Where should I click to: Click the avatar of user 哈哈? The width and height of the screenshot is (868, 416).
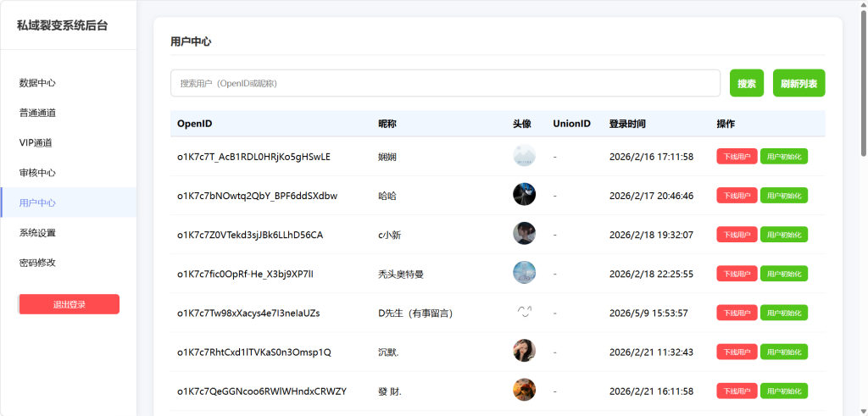click(x=524, y=194)
